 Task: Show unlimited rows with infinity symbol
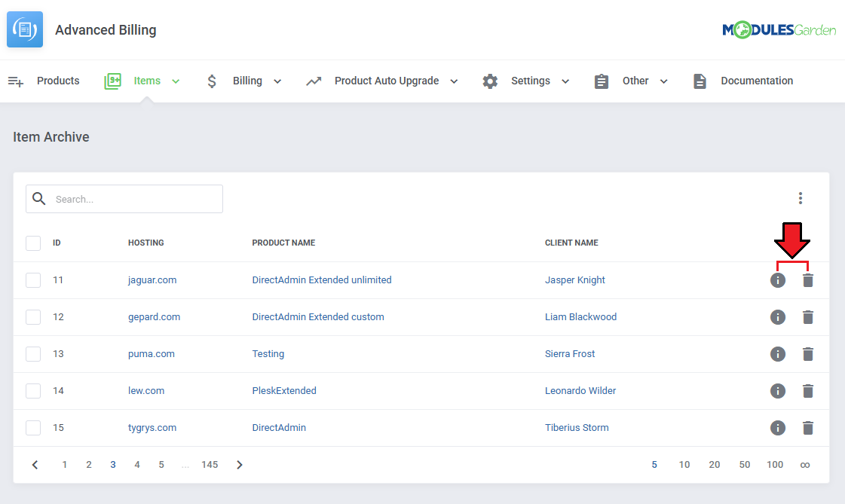click(x=804, y=465)
